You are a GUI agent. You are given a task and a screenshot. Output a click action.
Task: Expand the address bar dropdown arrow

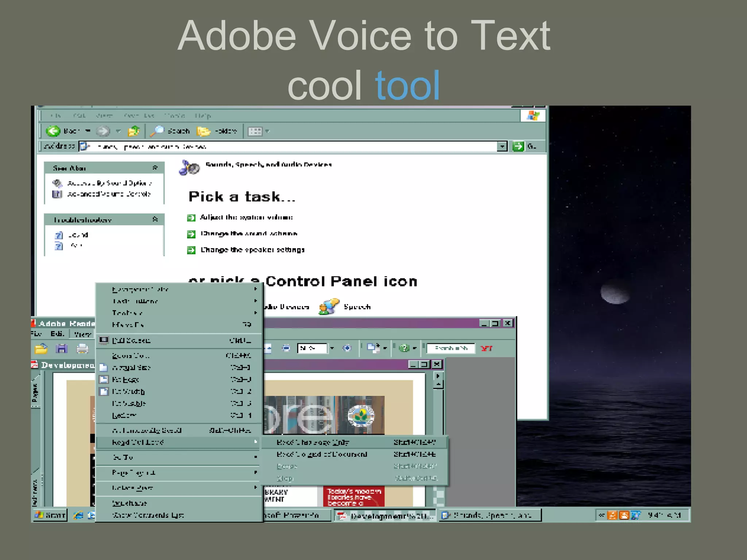tap(502, 147)
